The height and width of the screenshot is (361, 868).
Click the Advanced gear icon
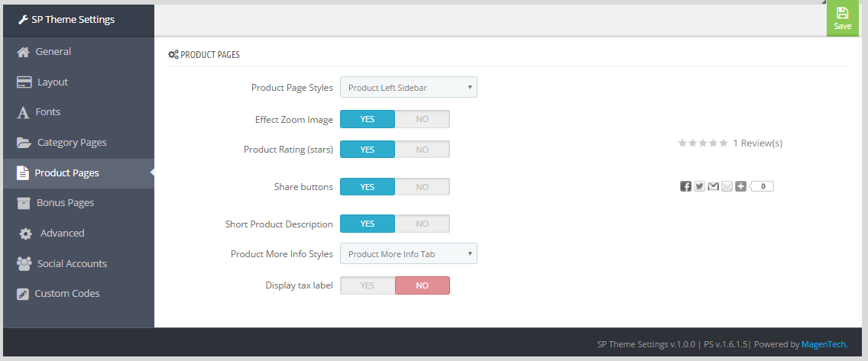(x=25, y=234)
